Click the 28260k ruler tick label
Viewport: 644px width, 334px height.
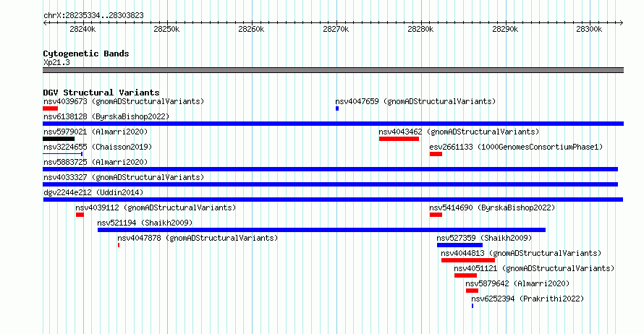251,29
